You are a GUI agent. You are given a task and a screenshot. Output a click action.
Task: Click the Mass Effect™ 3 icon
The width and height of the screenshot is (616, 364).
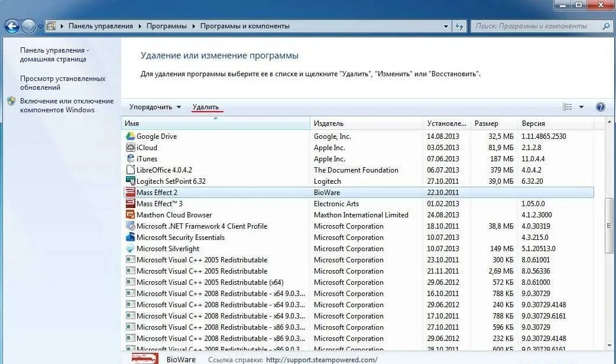click(131, 203)
